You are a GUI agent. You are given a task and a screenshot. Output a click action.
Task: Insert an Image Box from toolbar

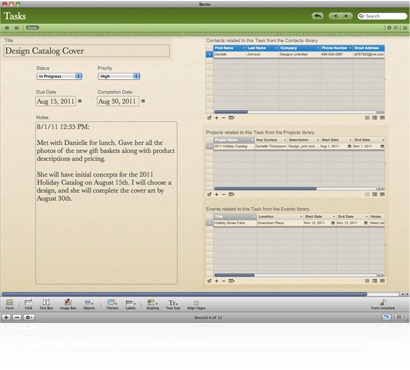pos(68,304)
